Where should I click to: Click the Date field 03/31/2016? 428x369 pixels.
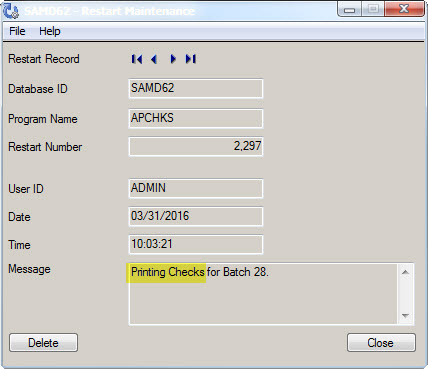[x=196, y=216]
